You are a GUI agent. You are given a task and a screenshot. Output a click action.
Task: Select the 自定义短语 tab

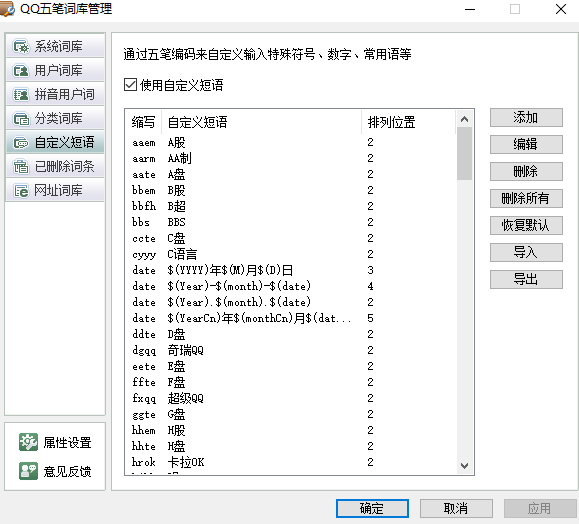pos(55,142)
